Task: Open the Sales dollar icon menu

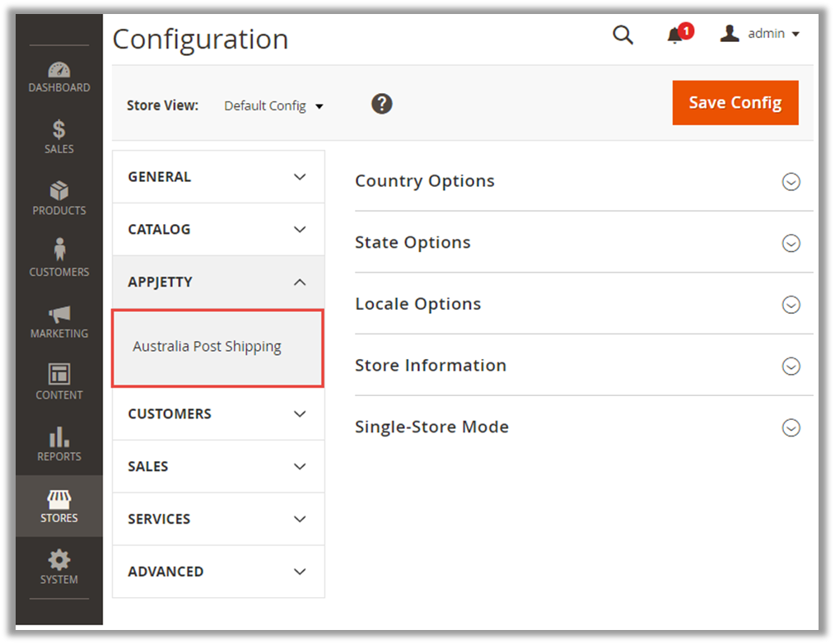Action: point(58,138)
